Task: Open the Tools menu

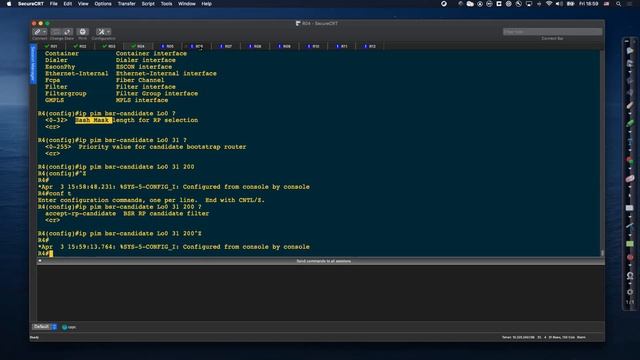Action: (166, 4)
